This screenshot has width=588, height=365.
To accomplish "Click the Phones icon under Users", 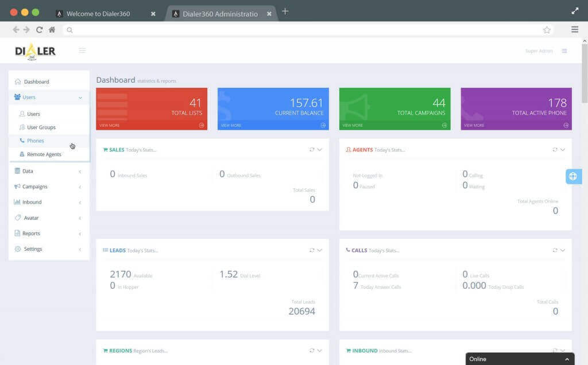I will click(x=22, y=140).
